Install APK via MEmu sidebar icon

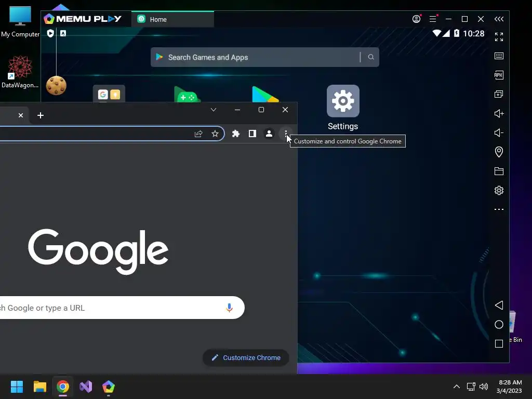point(499,75)
